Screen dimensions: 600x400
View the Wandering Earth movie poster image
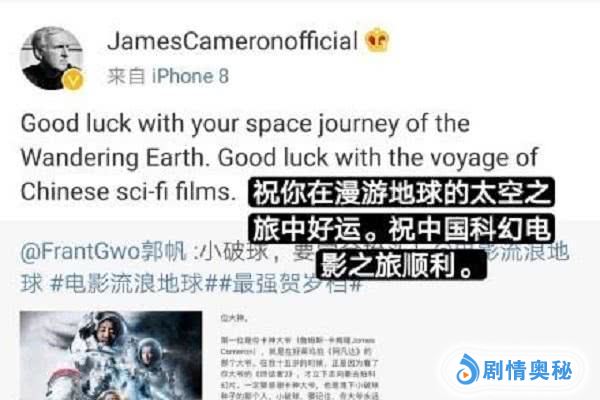pos(111,356)
